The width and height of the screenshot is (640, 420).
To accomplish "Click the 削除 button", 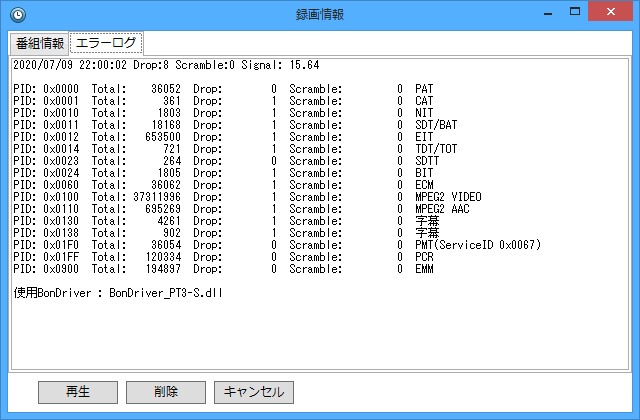I will tap(166, 392).
